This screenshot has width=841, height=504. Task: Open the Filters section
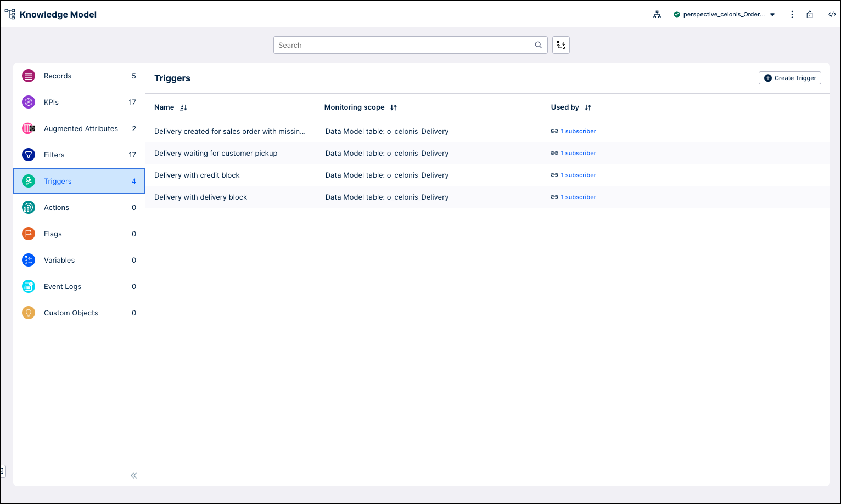pos(79,155)
